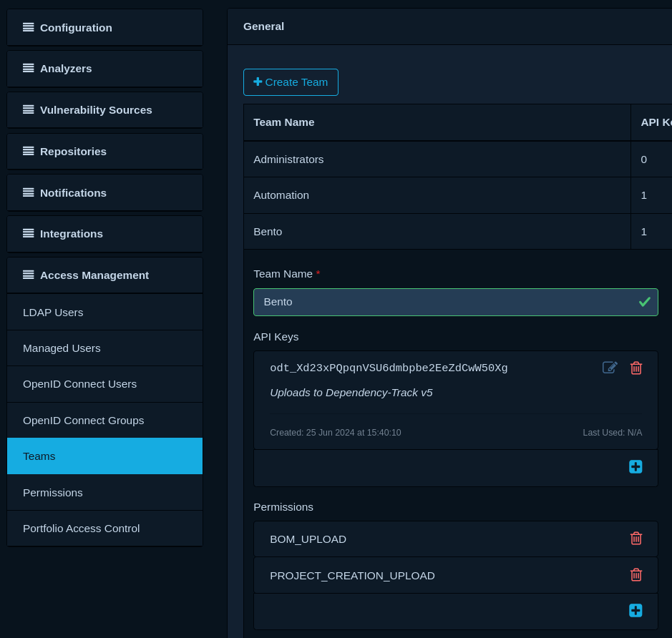Click the Administrators row in the team table
672x638 pixels.
437,159
